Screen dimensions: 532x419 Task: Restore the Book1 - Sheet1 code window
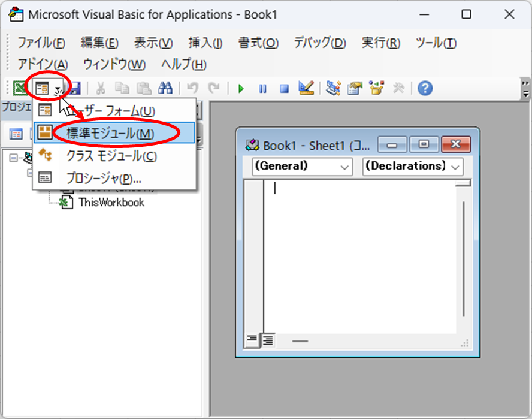424,145
